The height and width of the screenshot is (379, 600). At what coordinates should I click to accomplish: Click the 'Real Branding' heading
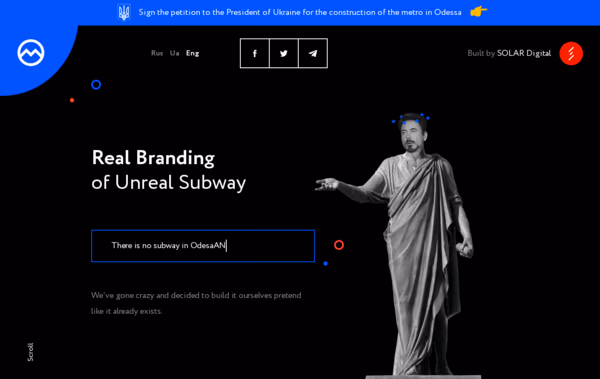click(153, 158)
